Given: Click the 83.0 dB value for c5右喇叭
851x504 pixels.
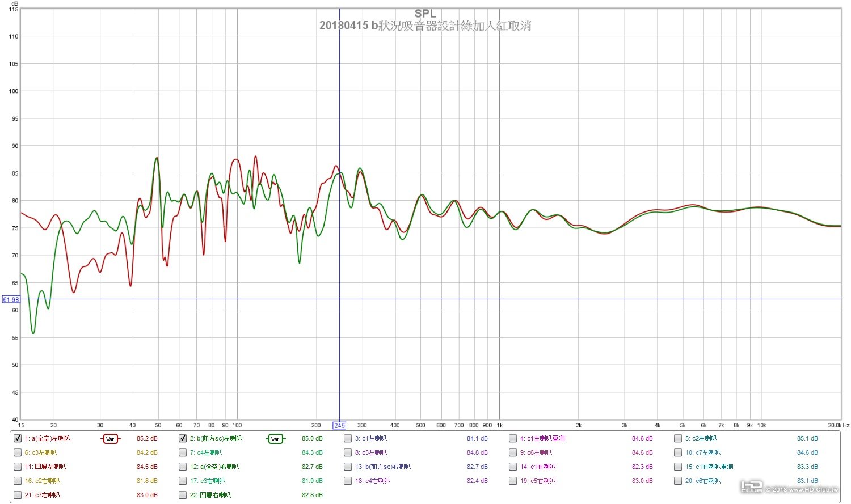Looking at the screenshot, I should [642, 481].
